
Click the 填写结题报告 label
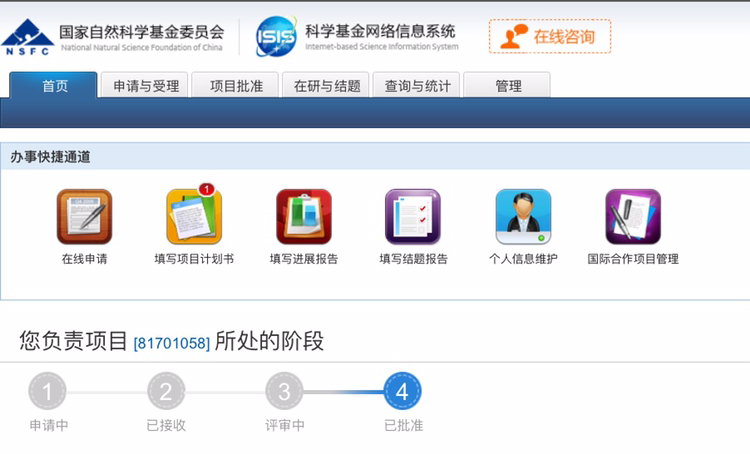[x=413, y=259]
